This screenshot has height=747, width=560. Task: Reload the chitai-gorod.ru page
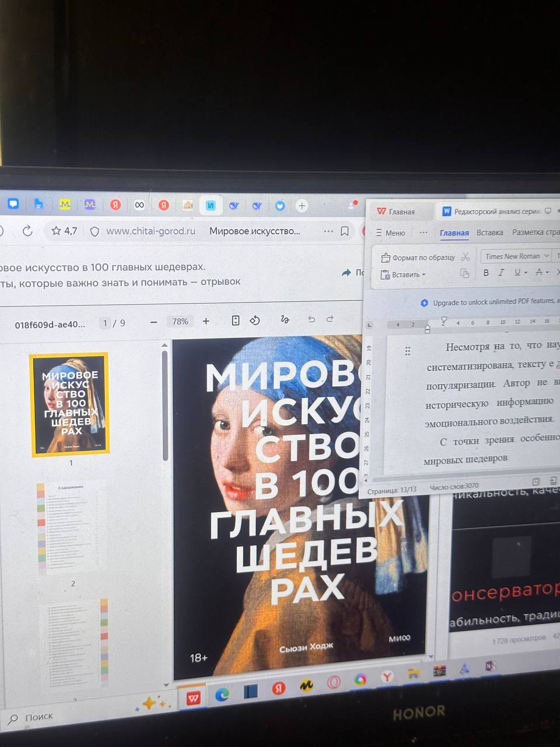click(x=27, y=231)
